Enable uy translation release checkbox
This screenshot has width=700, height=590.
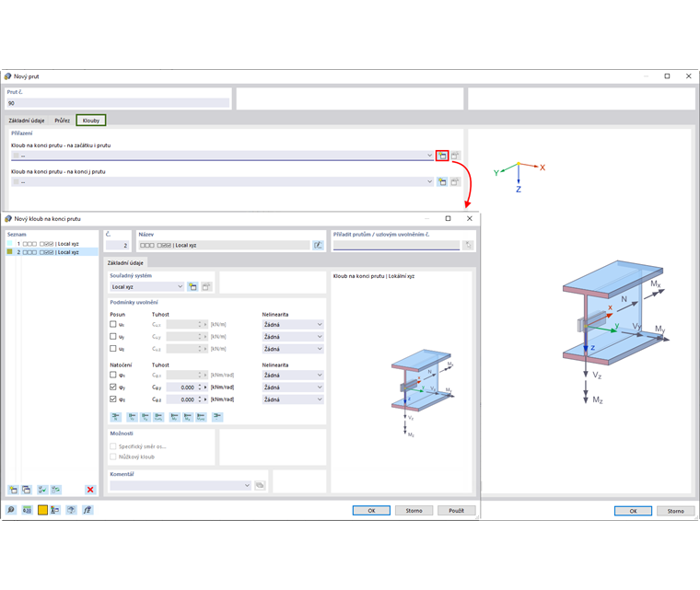pyautogui.click(x=113, y=337)
